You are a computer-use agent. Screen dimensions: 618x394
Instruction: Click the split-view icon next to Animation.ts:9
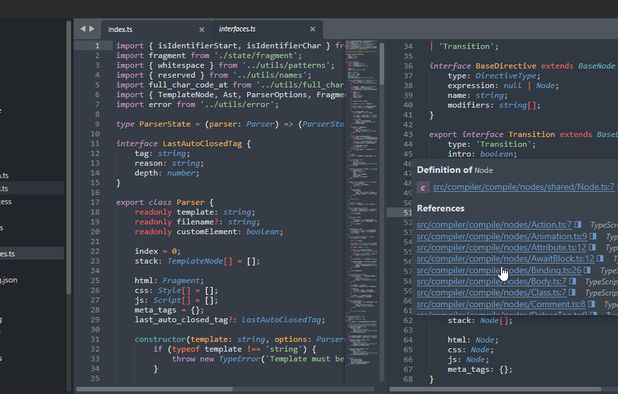[593, 236]
